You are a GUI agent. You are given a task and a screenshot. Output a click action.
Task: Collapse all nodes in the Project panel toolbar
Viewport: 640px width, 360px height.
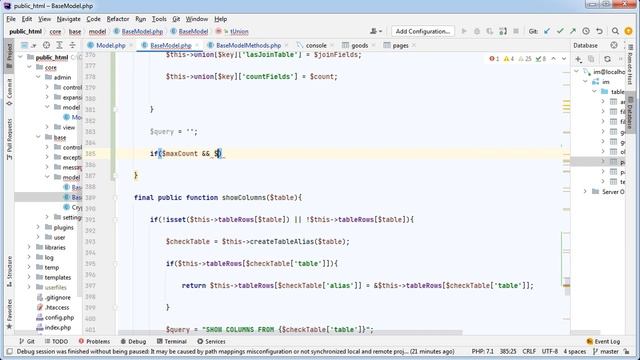(x=72, y=45)
